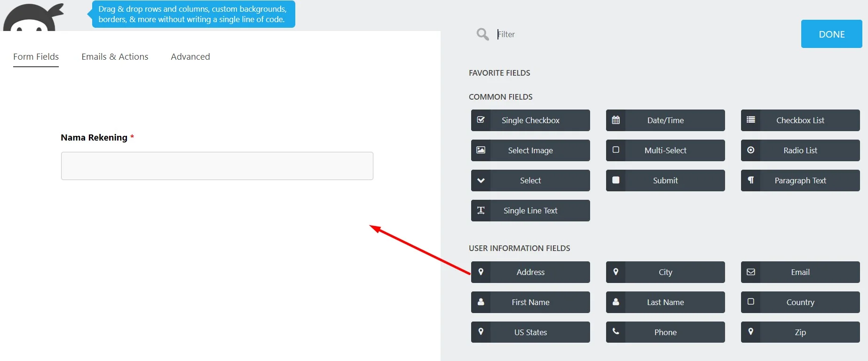Click the magnifying glass search icon
Viewport: 868px width, 361px height.
coord(482,34)
